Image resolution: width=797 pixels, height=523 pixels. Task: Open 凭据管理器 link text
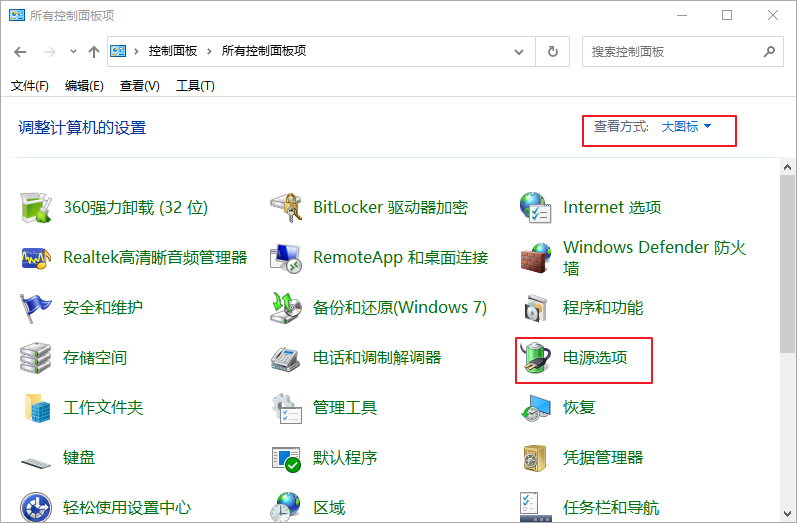(603, 457)
